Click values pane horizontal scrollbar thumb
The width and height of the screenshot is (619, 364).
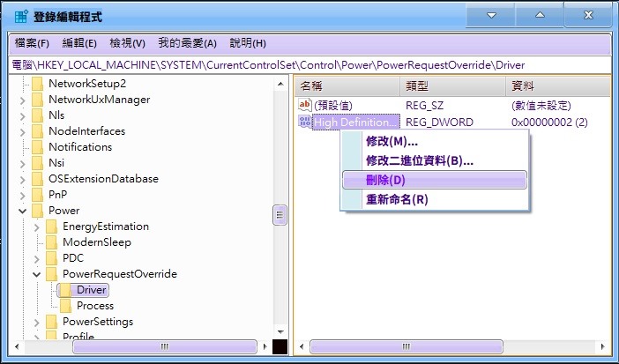[x=406, y=346]
